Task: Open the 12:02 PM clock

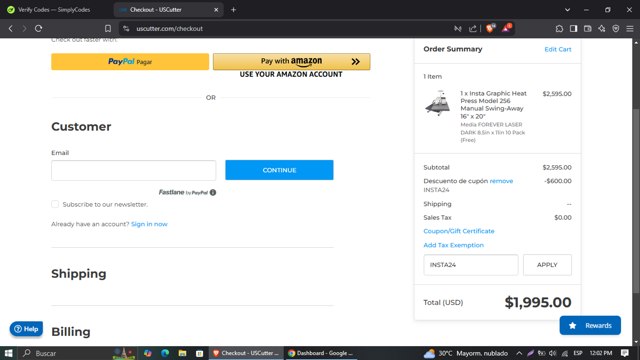Action: tap(601, 353)
